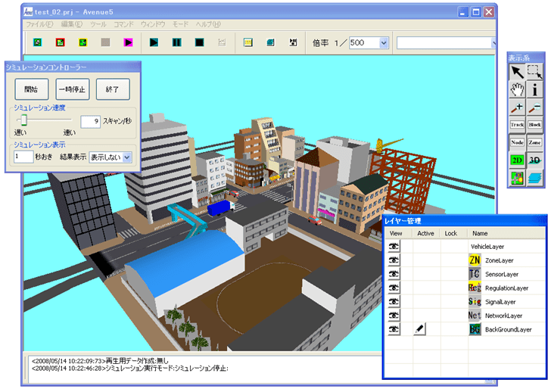The image size is (551, 392).
Task: Click the 一時停止 pause button
Action: point(72,89)
